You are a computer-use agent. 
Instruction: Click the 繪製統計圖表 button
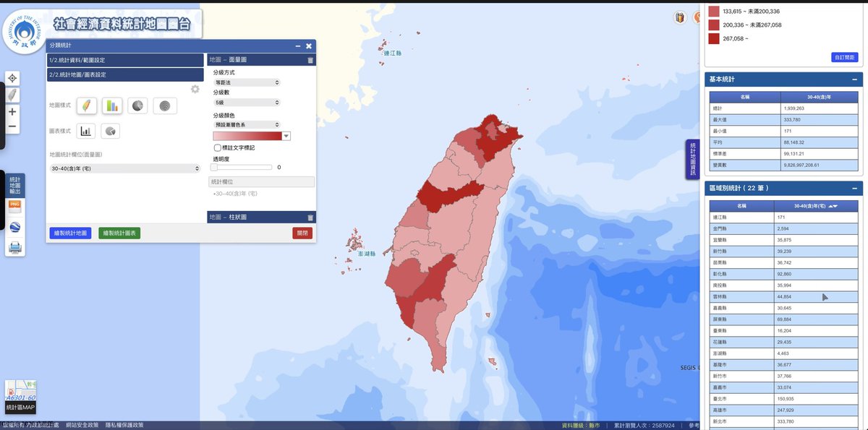click(119, 233)
